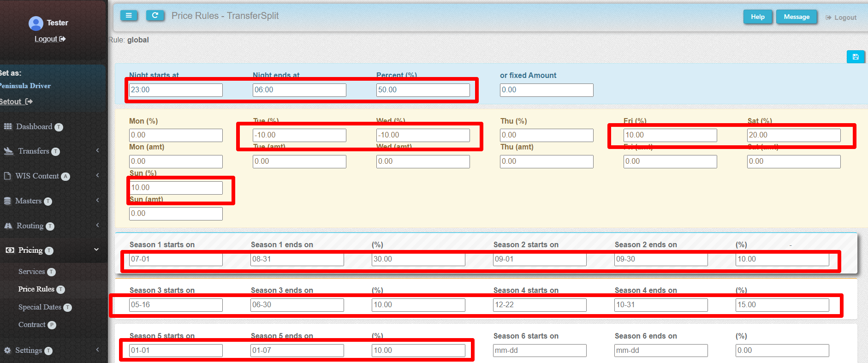868x363 pixels.
Task: Open the Special Dates submenu item
Action: 40,307
